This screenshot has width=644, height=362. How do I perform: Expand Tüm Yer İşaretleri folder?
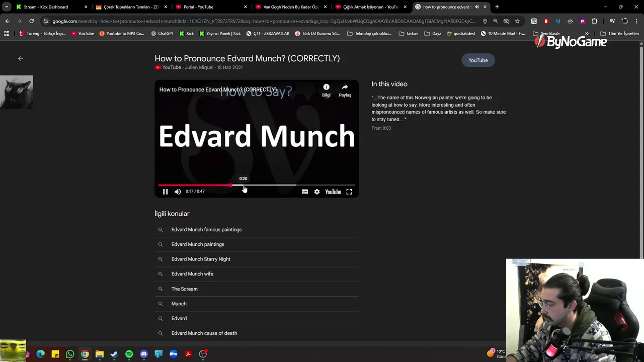pyautogui.click(x=619, y=34)
